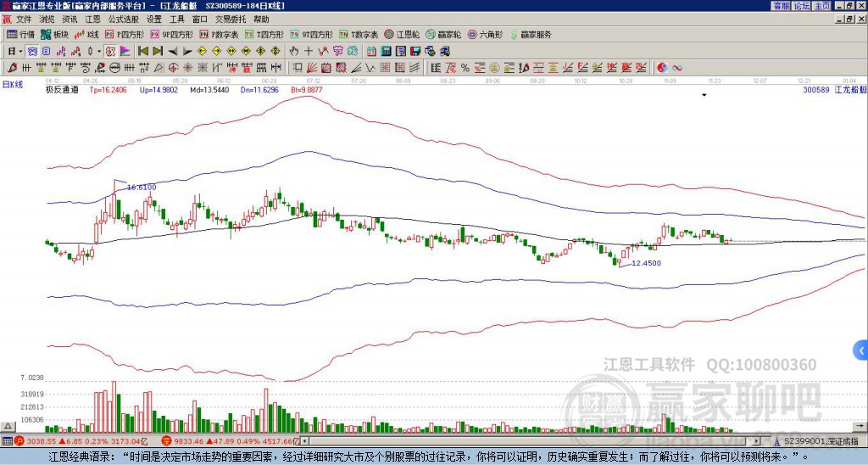This screenshot has height=465, width=868.
Task: Click the blue infinity loop icon
Action: [x=676, y=68]
